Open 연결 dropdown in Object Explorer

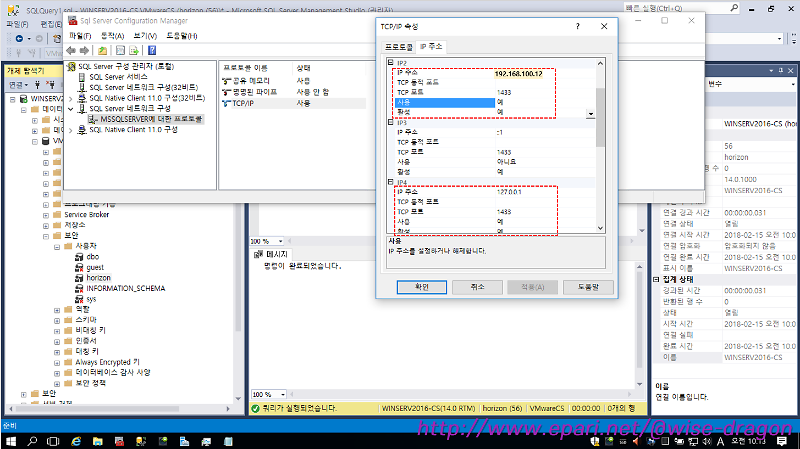[18, 84]
